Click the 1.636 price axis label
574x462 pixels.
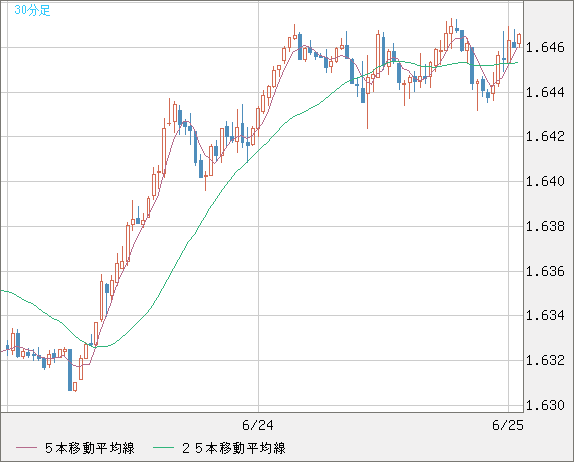click(x=545, y=271)
